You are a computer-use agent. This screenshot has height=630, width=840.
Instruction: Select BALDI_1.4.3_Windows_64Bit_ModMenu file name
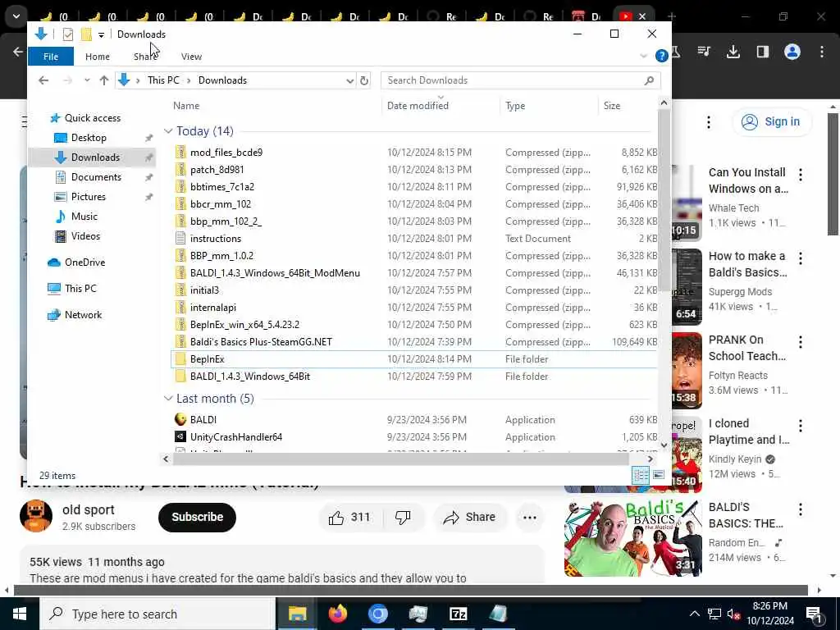point(276,273)
